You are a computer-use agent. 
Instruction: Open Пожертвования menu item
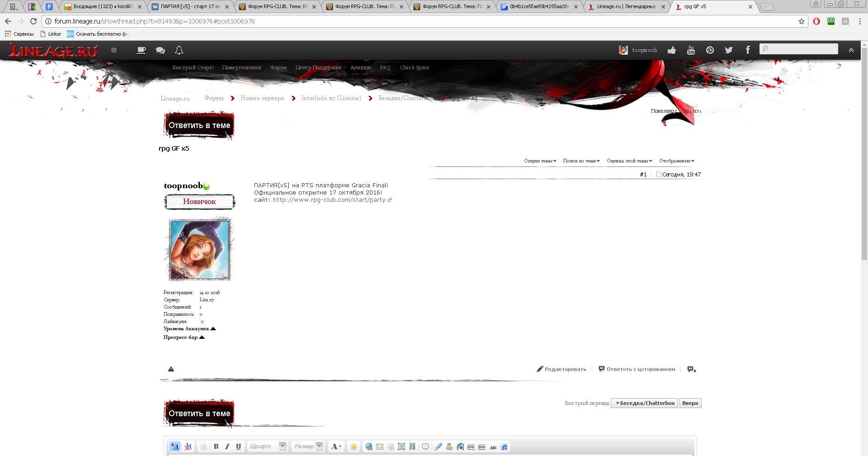tap(241, 67)
